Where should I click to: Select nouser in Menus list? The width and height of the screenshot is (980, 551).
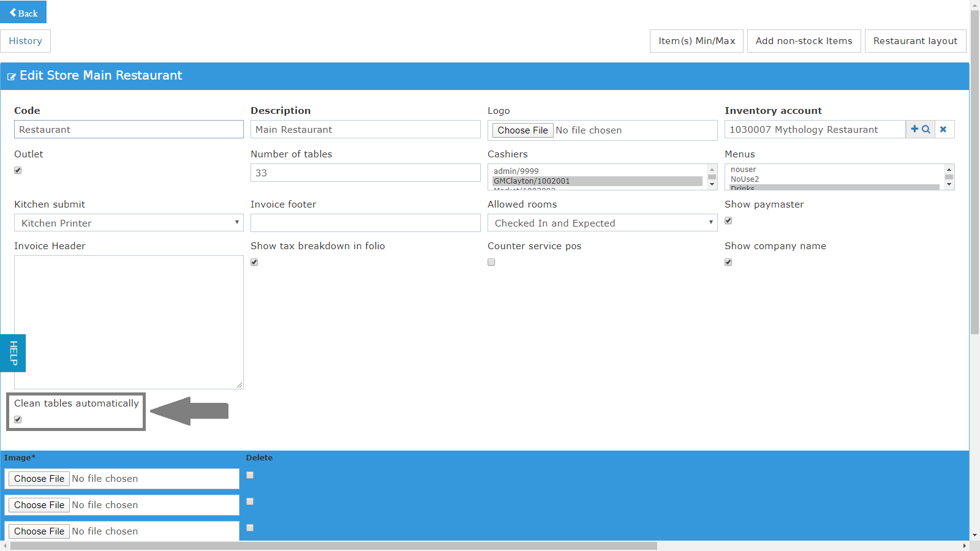834,170
